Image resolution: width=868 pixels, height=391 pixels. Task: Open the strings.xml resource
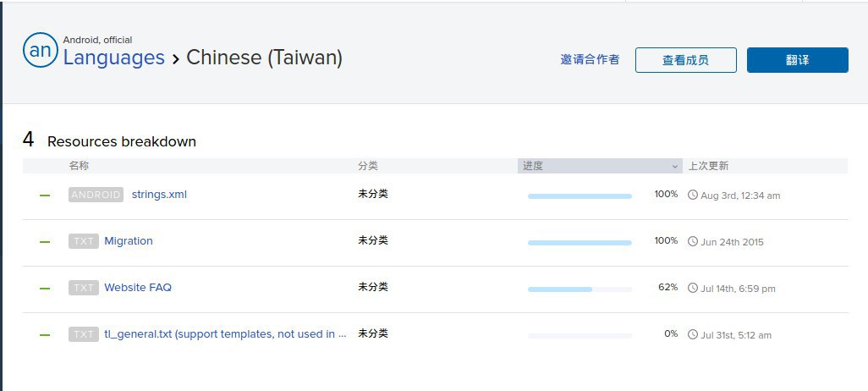[x=159, y=195]
